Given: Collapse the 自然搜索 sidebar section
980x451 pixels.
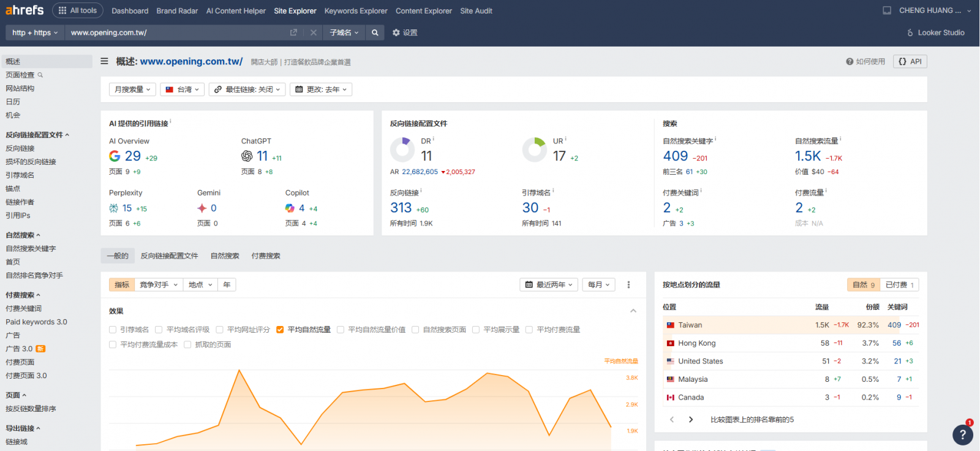Looking at the screenshot, I should click(23, 235).
